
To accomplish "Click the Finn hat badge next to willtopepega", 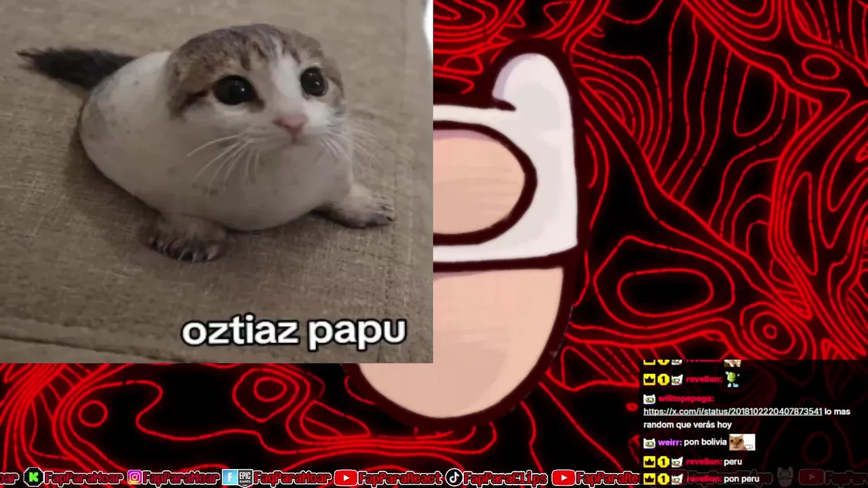I will [650, 399].
